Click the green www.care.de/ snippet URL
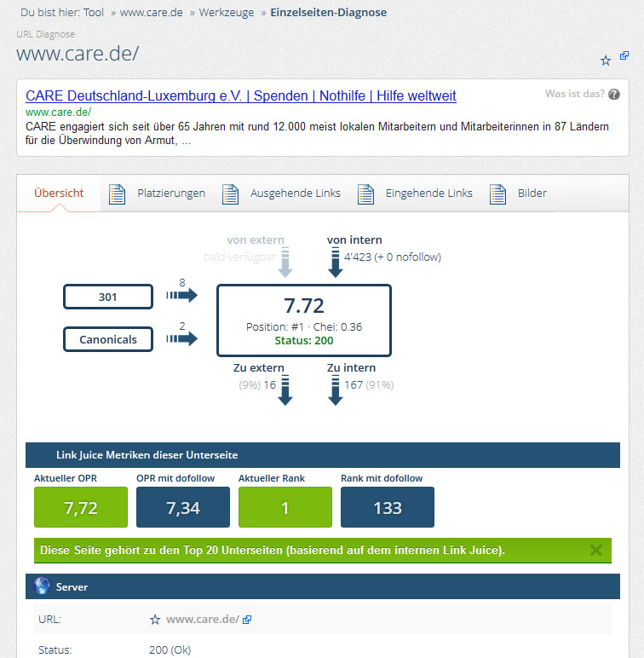Image resolution: width=644 pixels, height=658 pixels. pyautogui.click(x=58, y=113)
